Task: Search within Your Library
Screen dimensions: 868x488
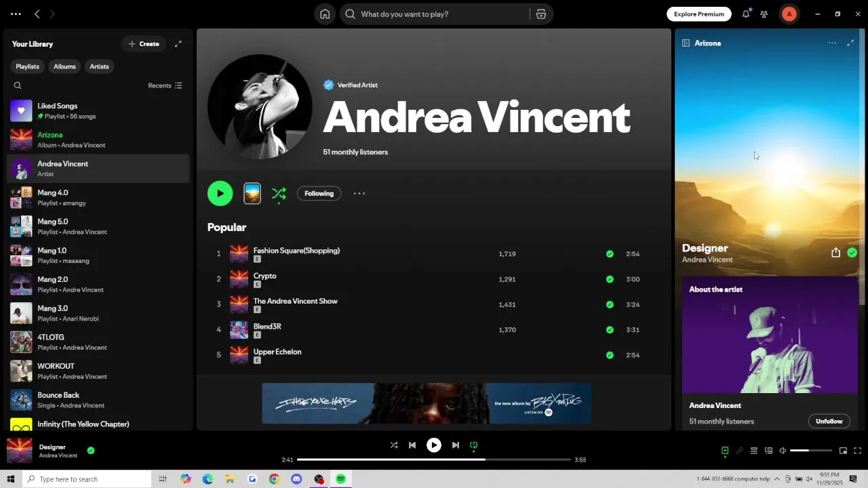Action: tap(18, 85)
